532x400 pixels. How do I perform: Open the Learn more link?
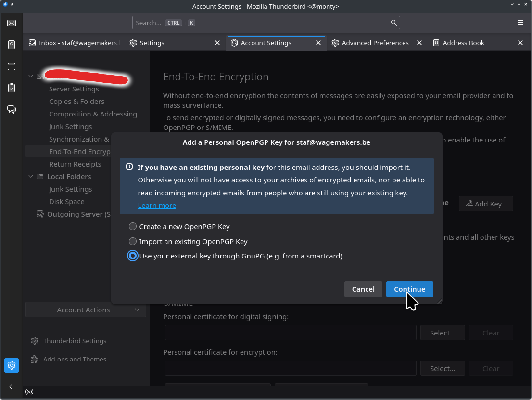(x=157, y=206)
